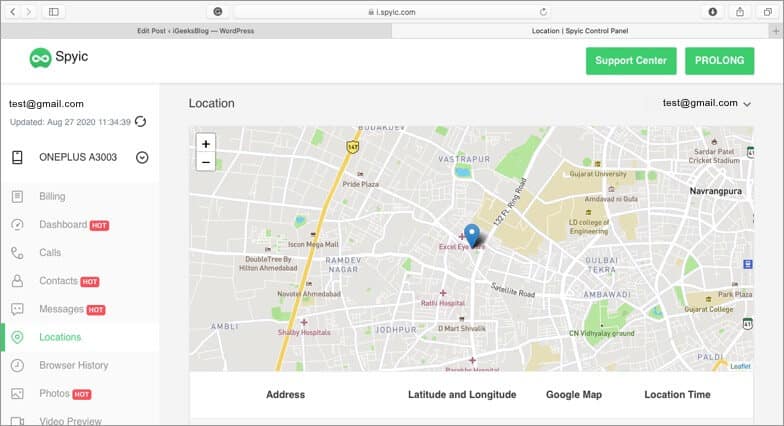Image resolution: width=784 pixels, height=426 pixels.
Task: Click the Navrangpura label on map
Action: [716, 191]
